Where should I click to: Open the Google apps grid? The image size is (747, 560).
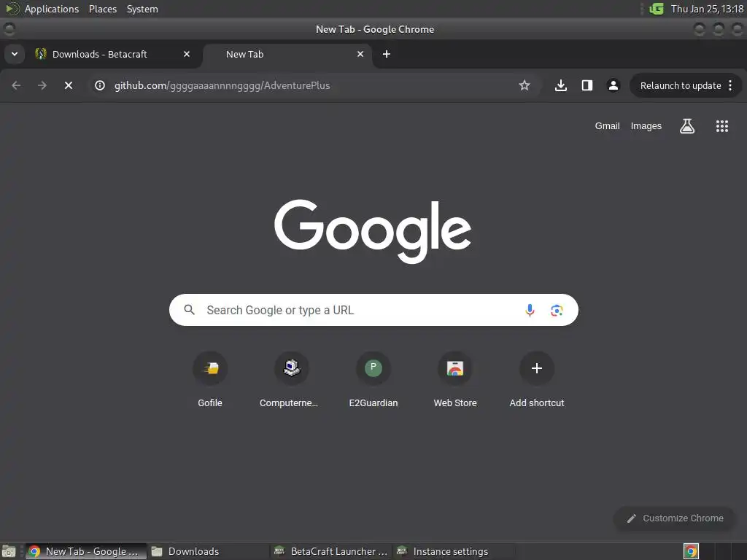click(721, 126)
